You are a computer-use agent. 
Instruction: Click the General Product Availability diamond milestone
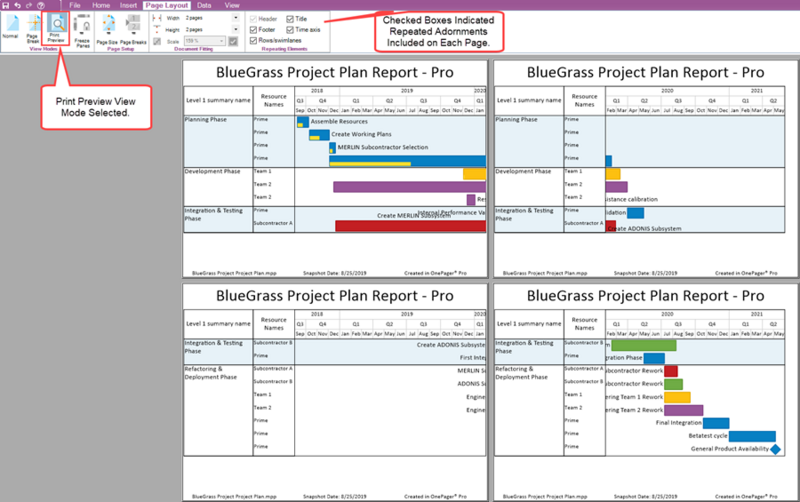776,449
